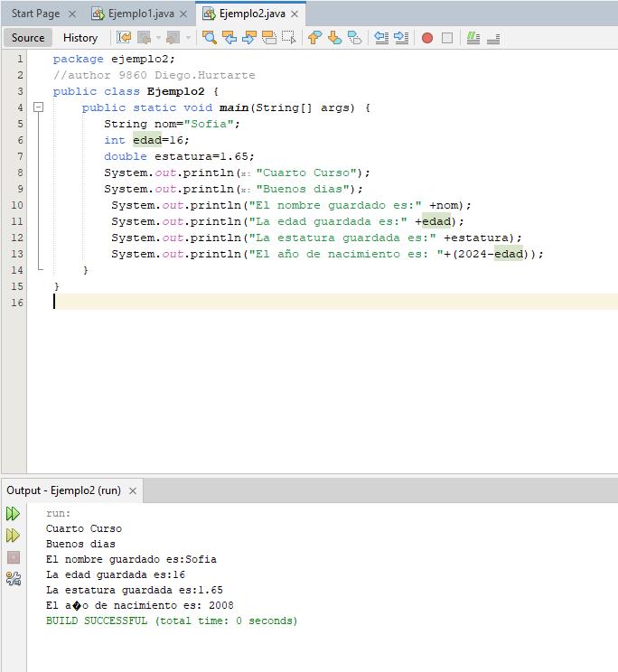Click "+edad" on line 11
The image size is (618, 672).
click(433, 221)
